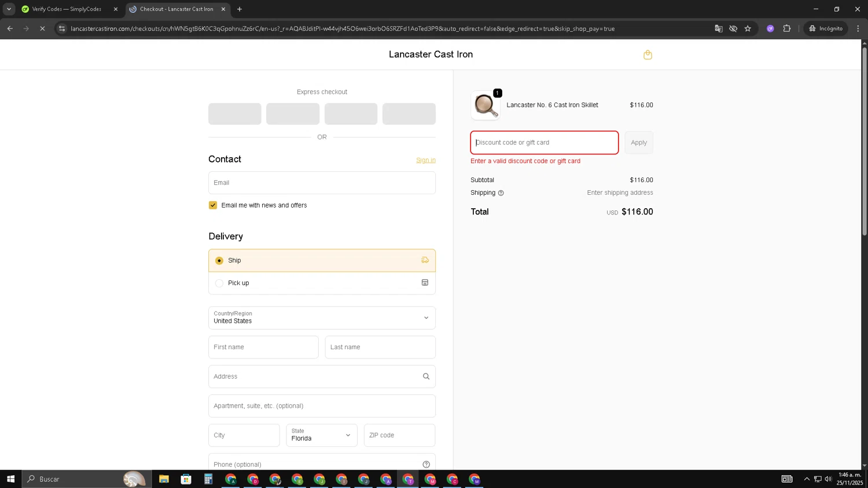The width and height of the screenshot is (868, 488).
Task: Open the browser Extensions puzzle icon
Action: coord(787,28)
